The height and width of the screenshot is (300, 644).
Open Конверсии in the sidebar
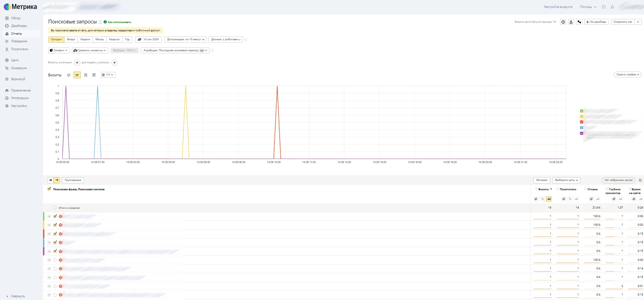click(x=19, y=68)
